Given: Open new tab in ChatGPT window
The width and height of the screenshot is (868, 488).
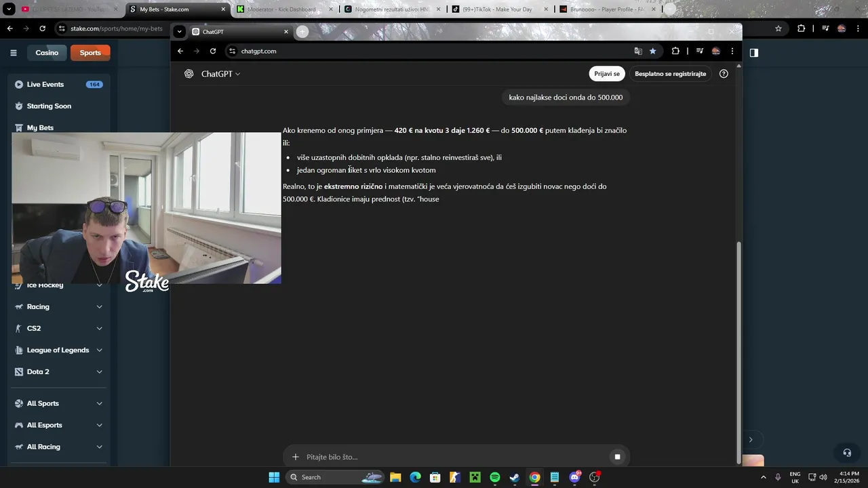Looking at the screenshot, I should [302, 32].
